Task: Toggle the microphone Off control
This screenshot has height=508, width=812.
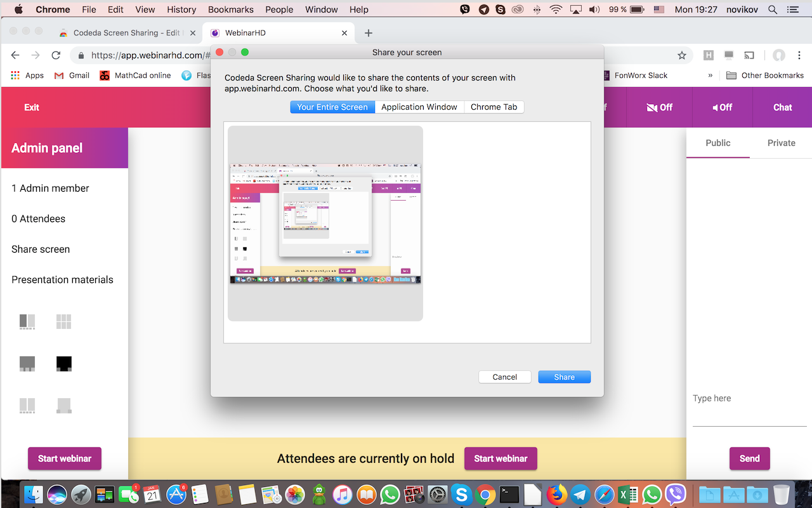Action: [x=722, y=107]
